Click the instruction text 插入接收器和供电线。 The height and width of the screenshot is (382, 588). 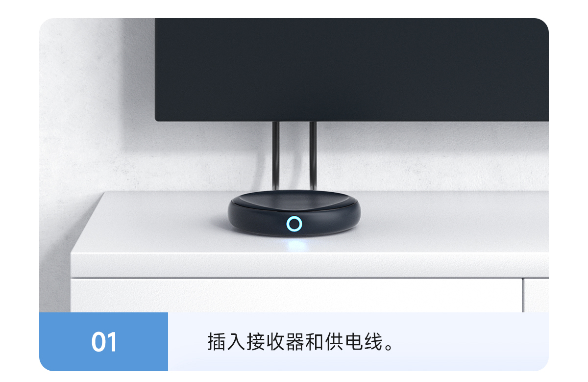[301, 342]
